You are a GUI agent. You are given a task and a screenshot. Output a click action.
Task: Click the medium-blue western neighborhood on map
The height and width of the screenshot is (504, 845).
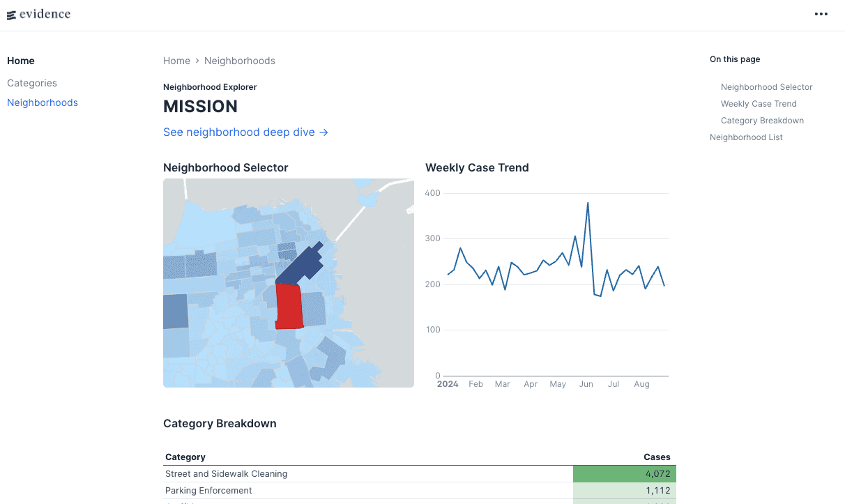pos(175,311)
